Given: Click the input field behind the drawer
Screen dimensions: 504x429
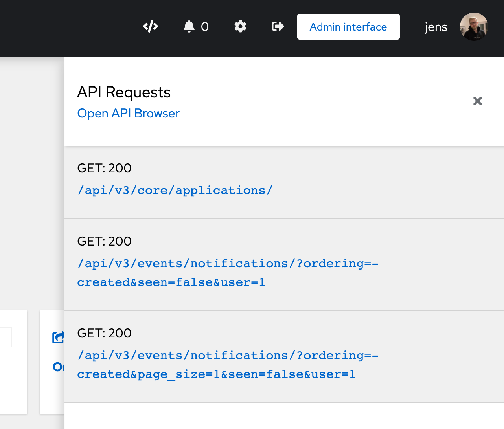Looking at the screenshot, I should pos(6,337).
